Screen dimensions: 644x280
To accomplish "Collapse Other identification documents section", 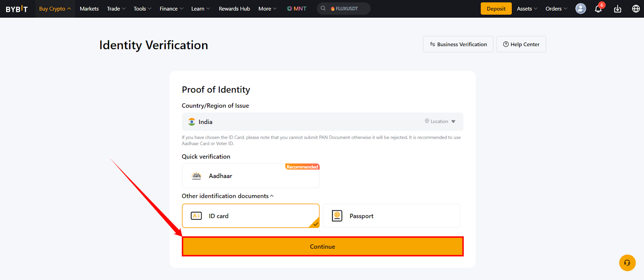I will pyautogui.click(x=227, y=196).
